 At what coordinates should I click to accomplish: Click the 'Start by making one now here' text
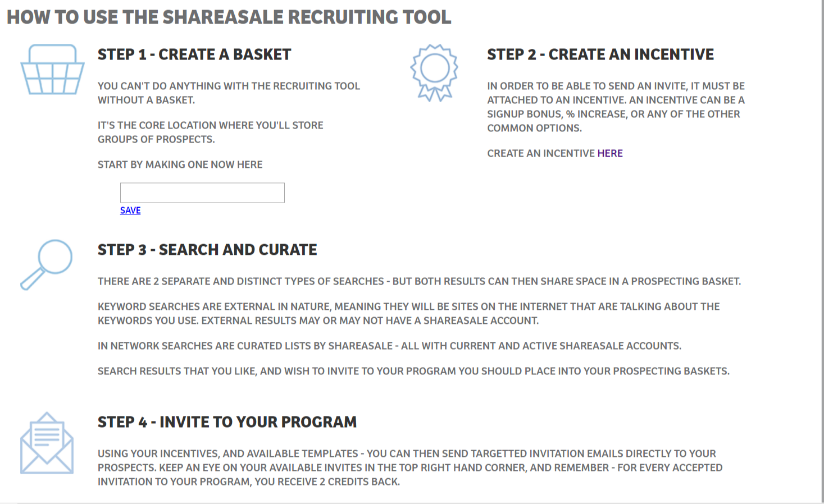click(x=180, y=164)
